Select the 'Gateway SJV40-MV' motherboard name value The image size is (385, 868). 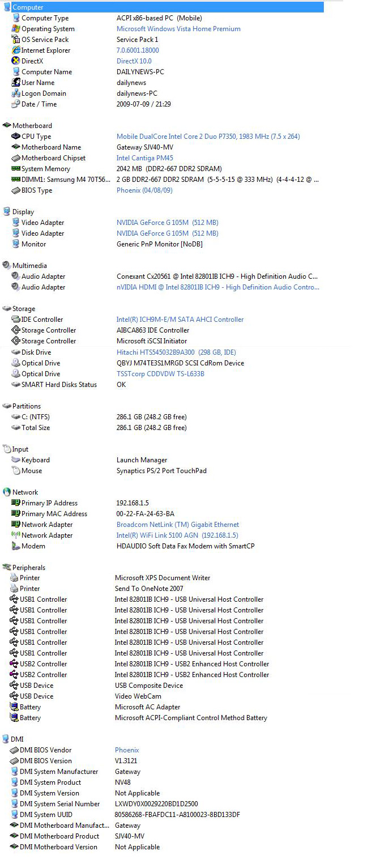145,147
